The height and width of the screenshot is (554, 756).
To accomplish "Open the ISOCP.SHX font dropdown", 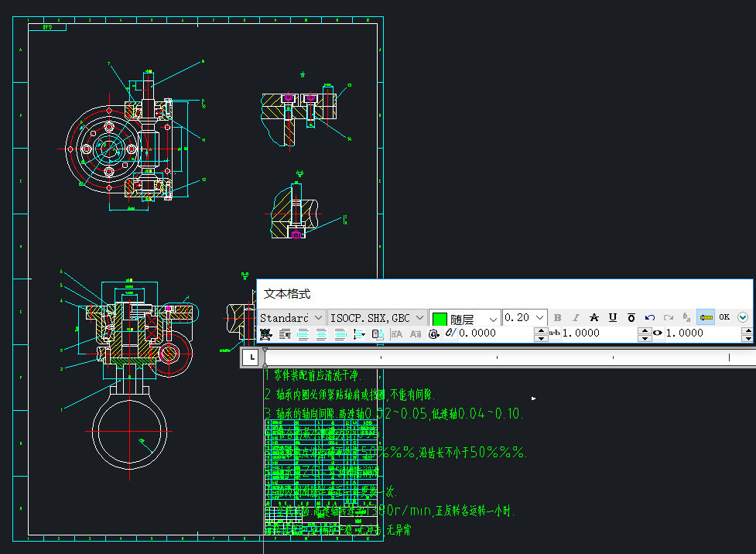I will [x=377, y=318].
